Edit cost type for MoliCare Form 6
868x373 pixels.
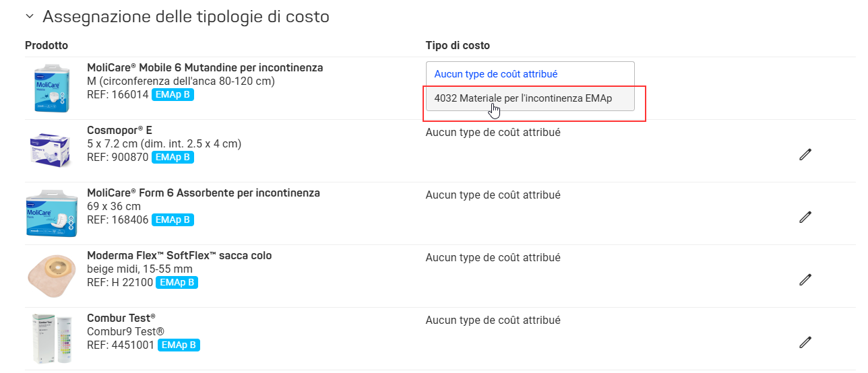point(805,217)
